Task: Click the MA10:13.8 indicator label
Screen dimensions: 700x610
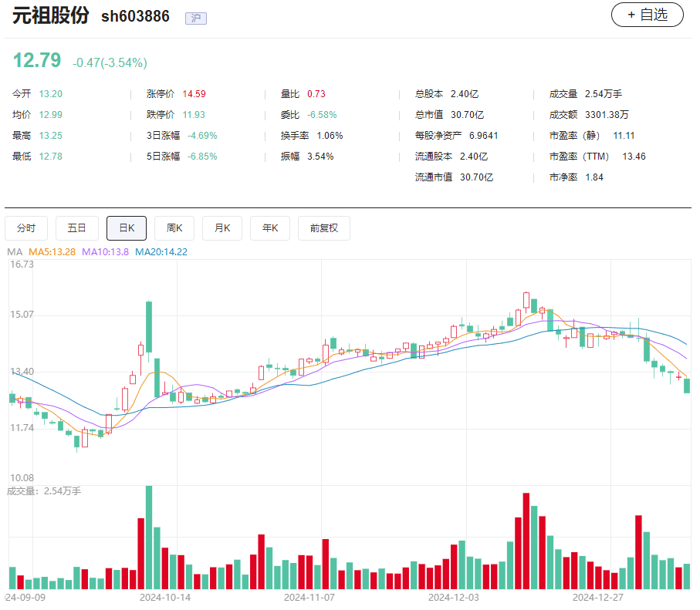Action: point(106,252)
